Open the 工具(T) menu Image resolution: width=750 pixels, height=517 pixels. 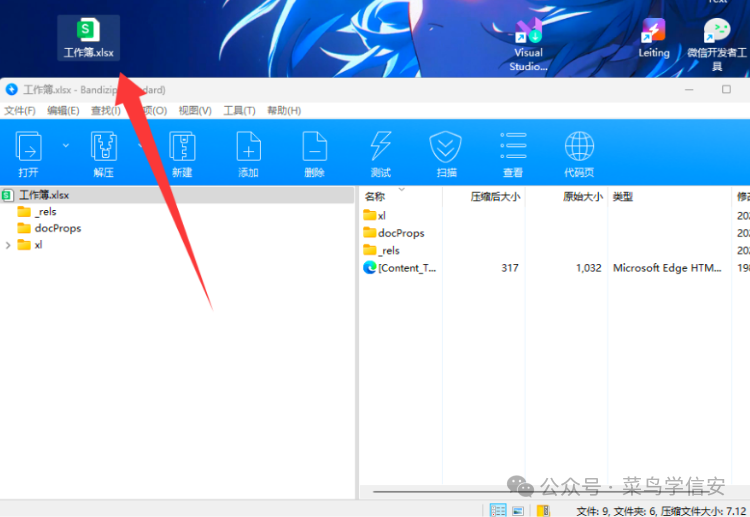click(239, 110)
